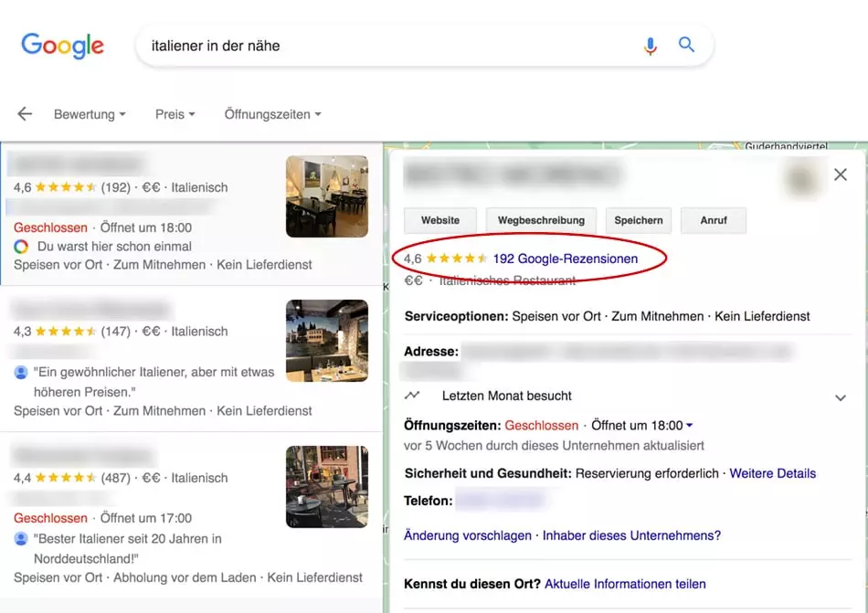Open thumbnail of the 4,3-rated restaurant

tap(326, 341)
